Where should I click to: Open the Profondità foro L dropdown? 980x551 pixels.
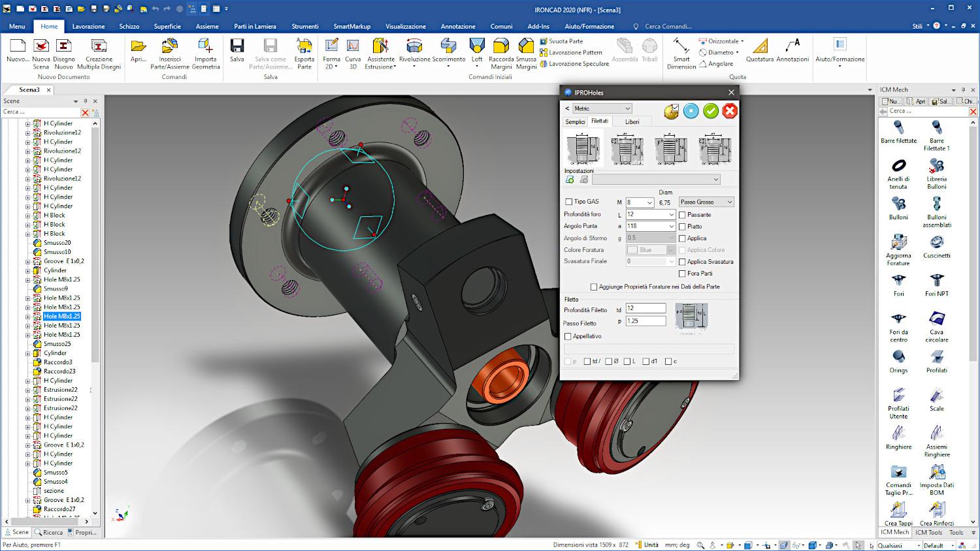(671, 215)
